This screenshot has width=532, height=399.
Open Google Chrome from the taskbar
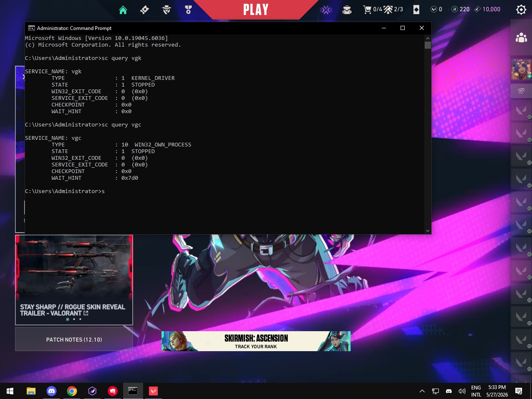pos(72,391)
